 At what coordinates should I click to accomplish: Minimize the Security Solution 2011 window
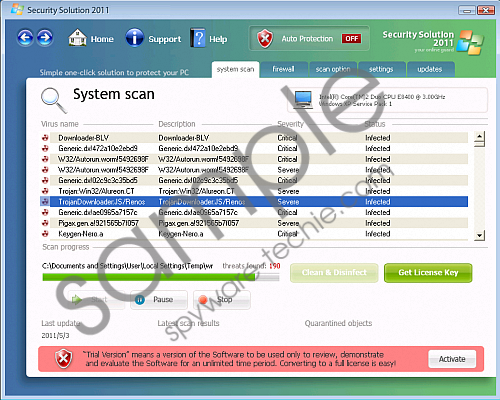point(467,10)
